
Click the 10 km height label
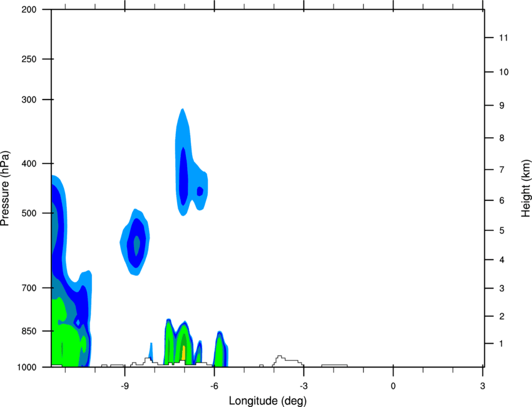(503, 72)
